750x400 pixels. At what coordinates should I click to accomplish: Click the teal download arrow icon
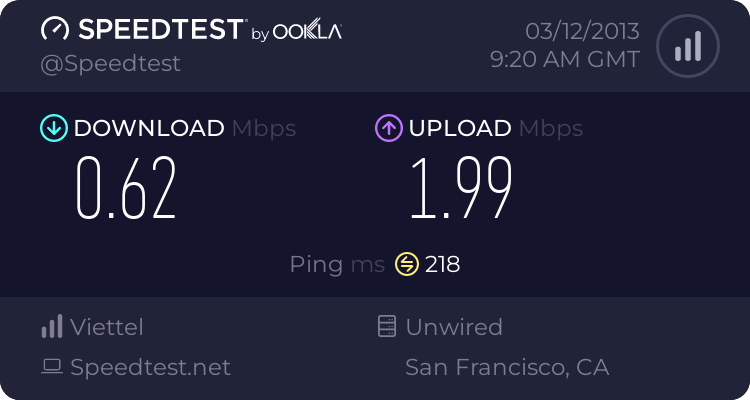[x=53, y=128]
